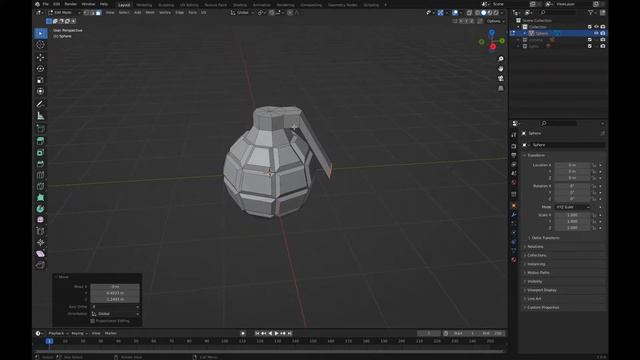Open Orientation Global dropdown in Move panel
Screen dimensions: 640x360
tap(115, 313)
